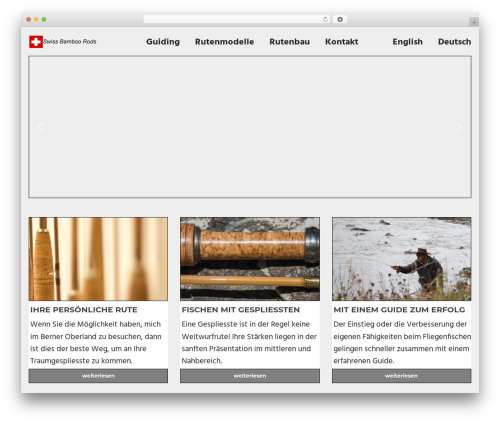500x423 pixels.
Task: Open the fly fisherman river photo
Action: (402, 259)
